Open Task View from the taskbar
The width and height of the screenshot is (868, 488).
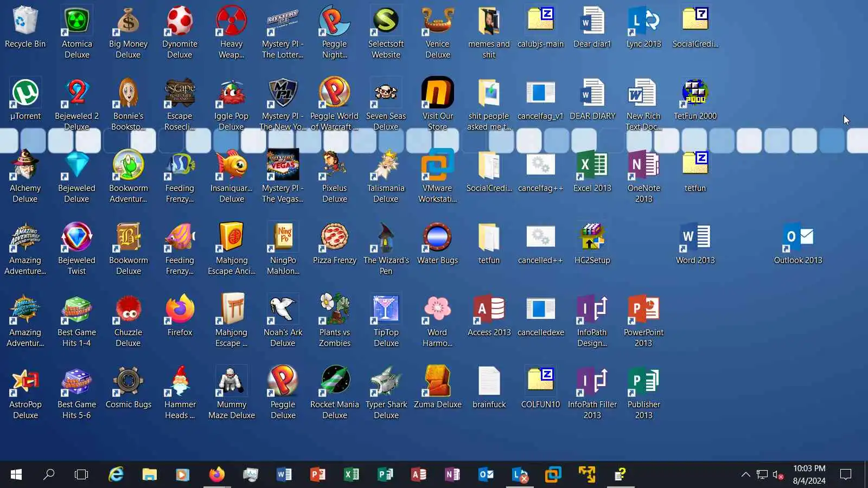click(81, 475)
